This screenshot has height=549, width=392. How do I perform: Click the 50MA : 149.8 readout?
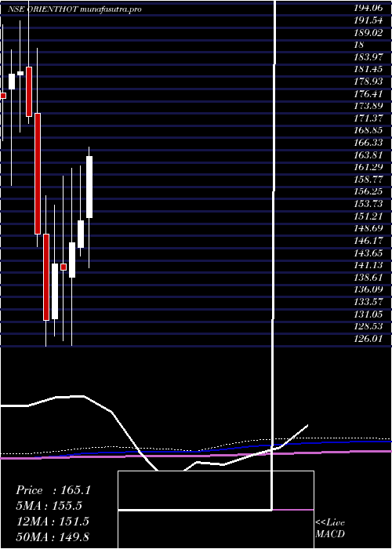coord(53,536)
